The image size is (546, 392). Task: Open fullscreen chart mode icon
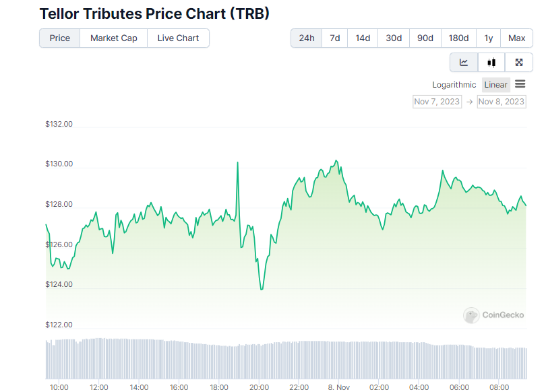point(519,63)
